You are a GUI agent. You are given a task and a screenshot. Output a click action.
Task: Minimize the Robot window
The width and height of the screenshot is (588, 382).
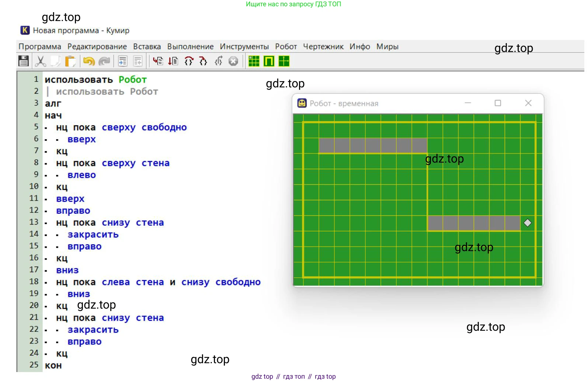coord(468,103)
